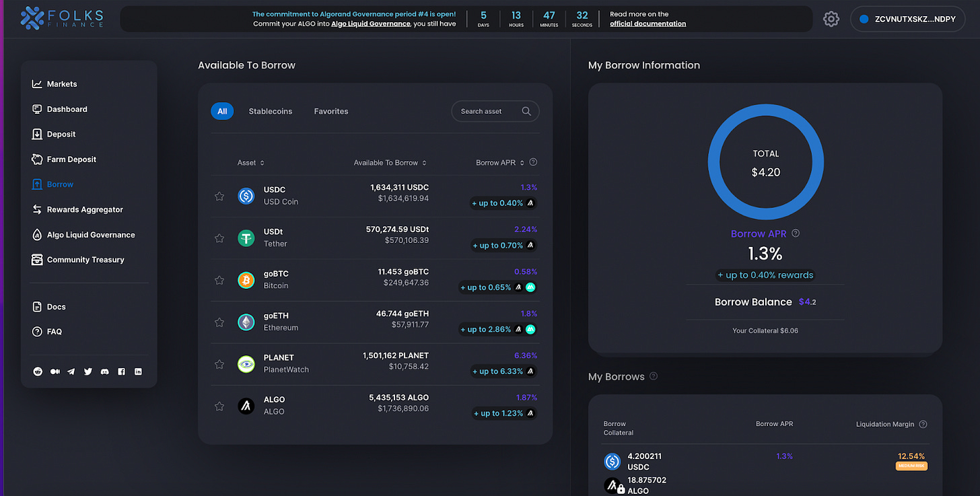The width and height of the screenshot is (980, 496).
Task: Click '1,634,311 USDC' available amount
Action: click(399, 187)
